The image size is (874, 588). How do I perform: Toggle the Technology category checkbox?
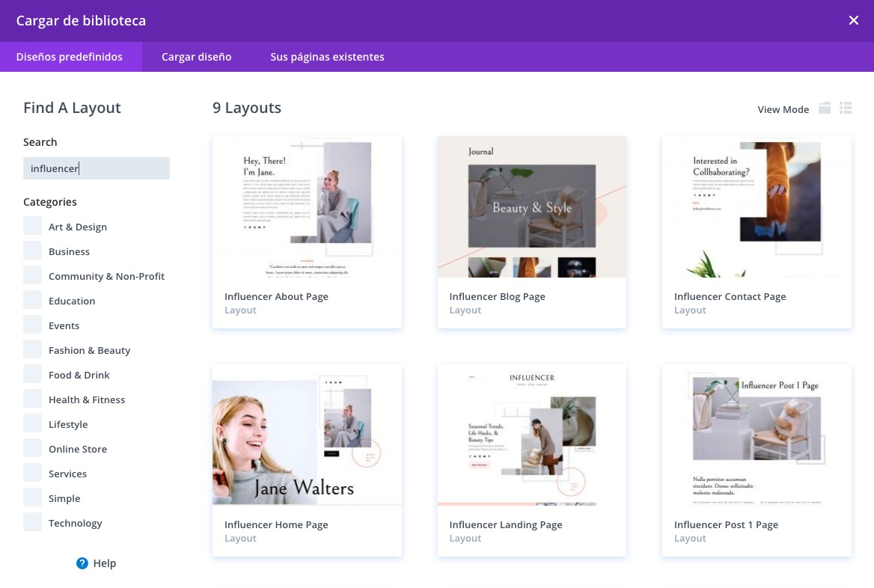pos(33,523)
